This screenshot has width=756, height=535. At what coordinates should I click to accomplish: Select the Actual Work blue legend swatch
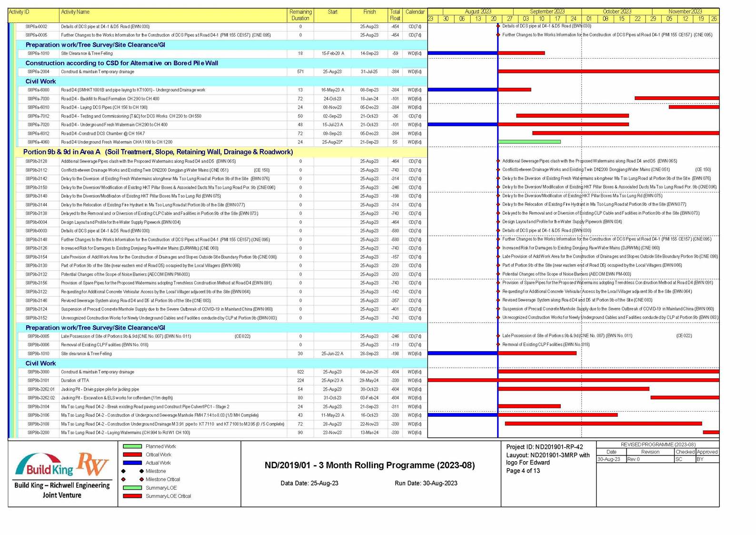pyautogui.click(x=132, y=463)
